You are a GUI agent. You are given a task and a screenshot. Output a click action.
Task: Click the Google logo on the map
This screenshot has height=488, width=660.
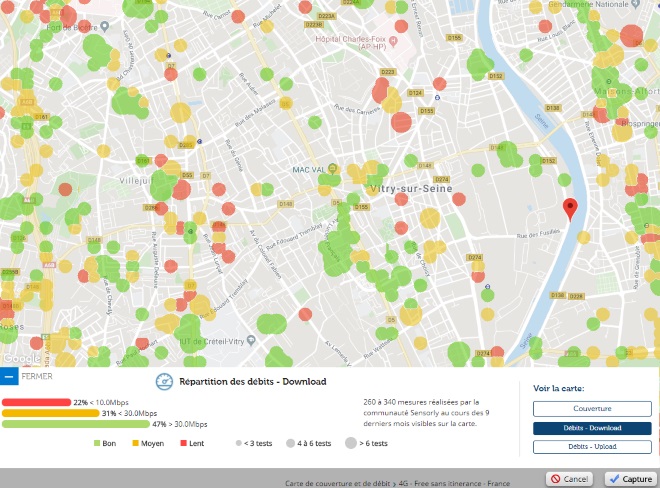pyautogui.click(x=20, y=358)
